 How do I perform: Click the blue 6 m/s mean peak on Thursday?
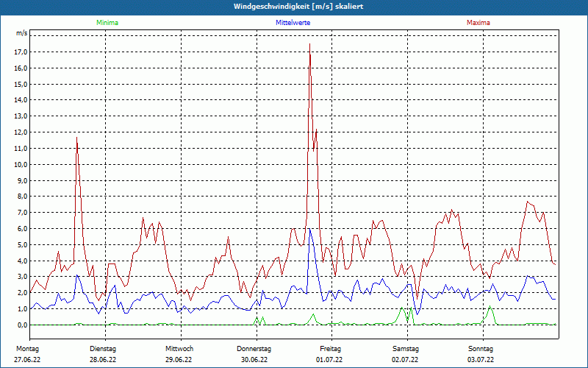309,229
